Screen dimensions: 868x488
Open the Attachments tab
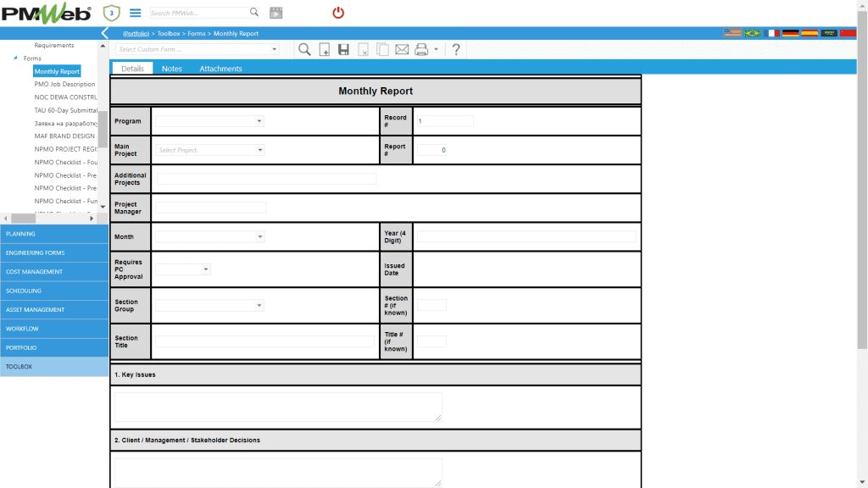tap(220, 69)
